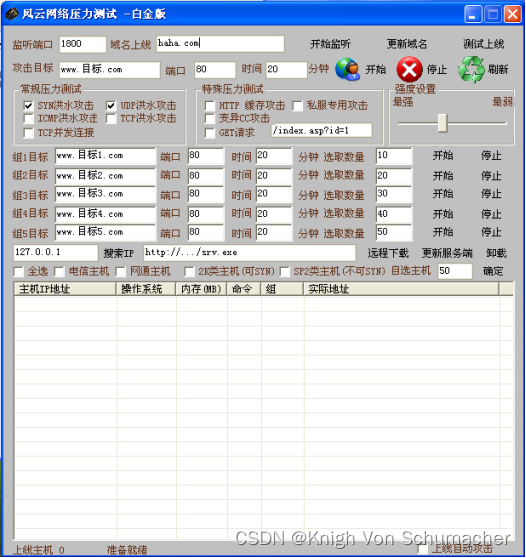This screenshot has width=526, height=558.
Task: Stop attack for 组5目标
Action: [491, 232]
